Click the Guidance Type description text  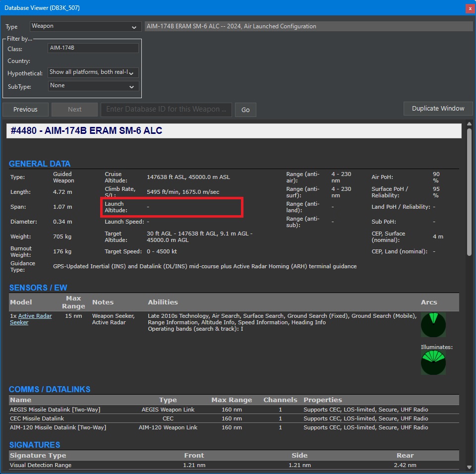coord(205,266)
